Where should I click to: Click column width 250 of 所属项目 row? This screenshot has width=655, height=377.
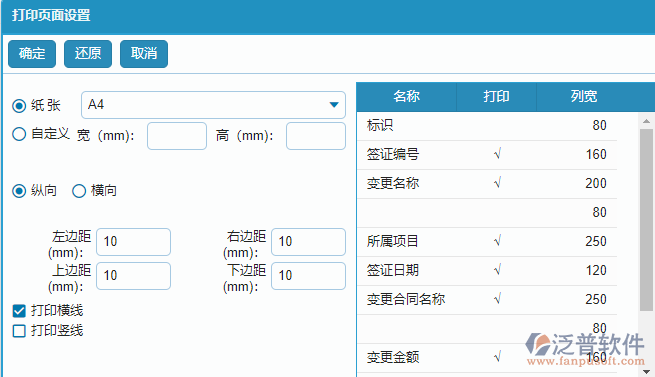596,241
